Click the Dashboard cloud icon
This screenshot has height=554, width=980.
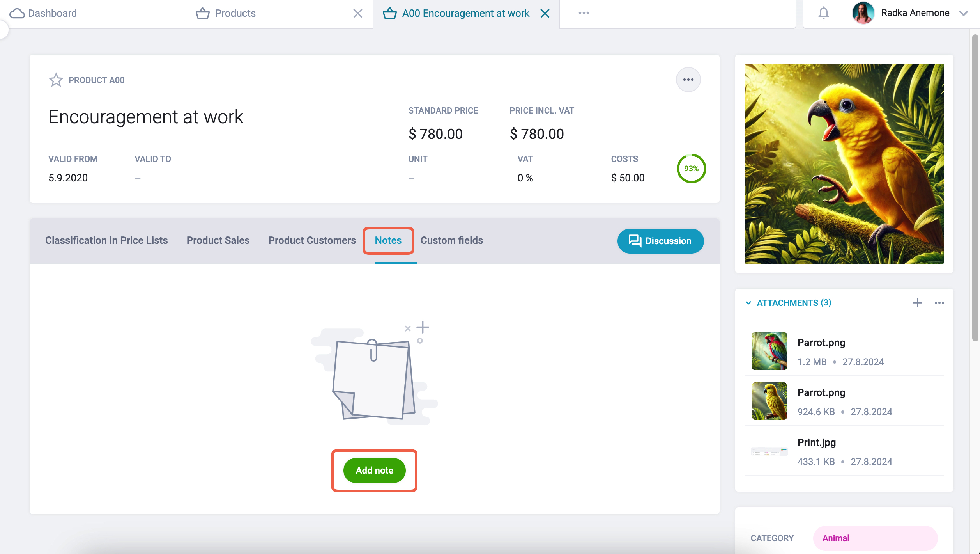tap(17, 13)
